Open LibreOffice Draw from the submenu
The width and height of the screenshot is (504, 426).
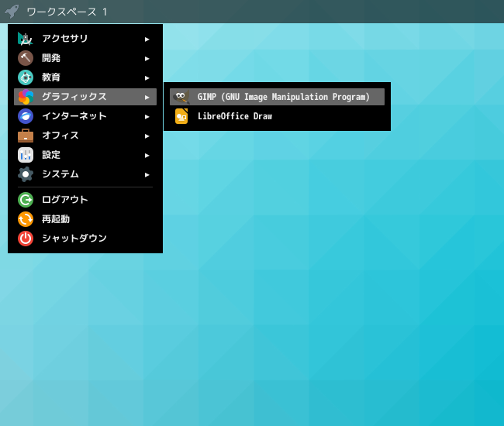point(277,116)
